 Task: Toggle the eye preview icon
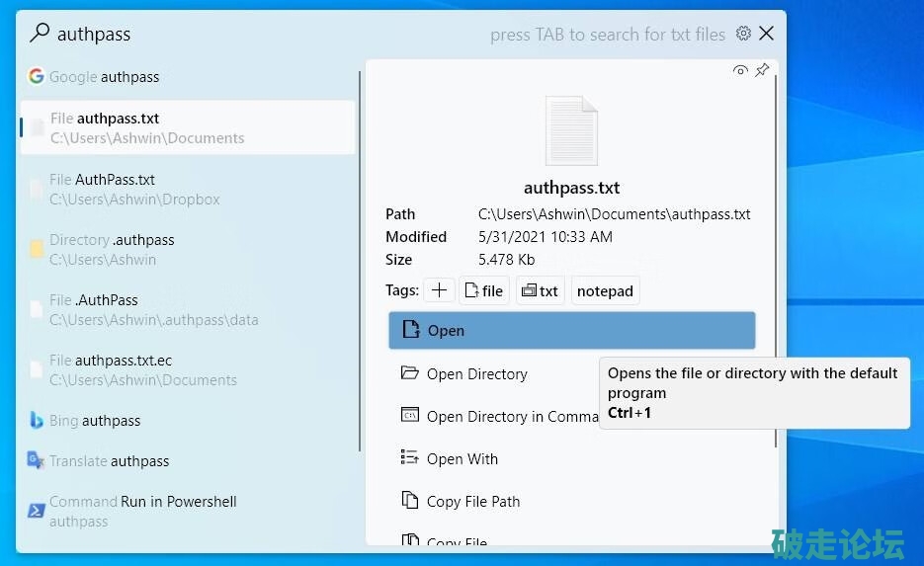740,70
